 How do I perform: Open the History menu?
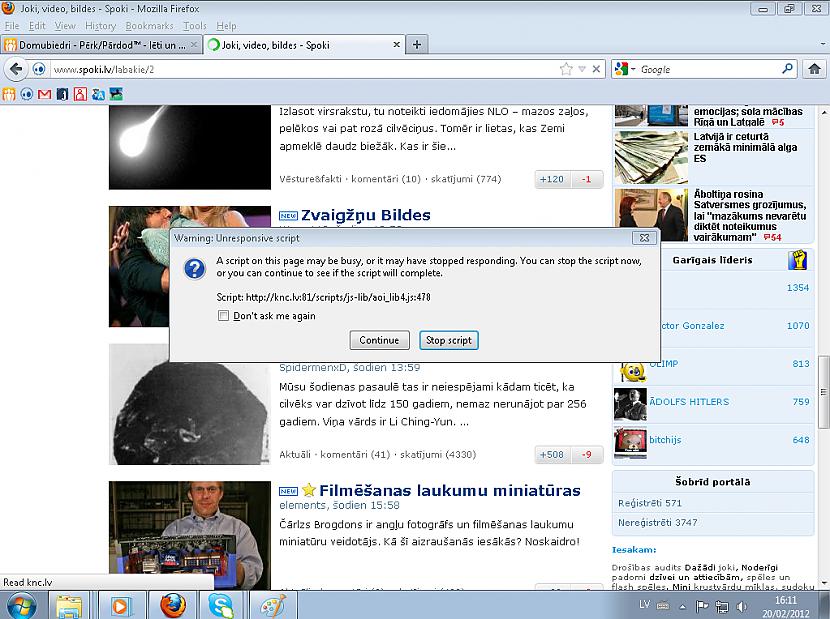[101, 25]
